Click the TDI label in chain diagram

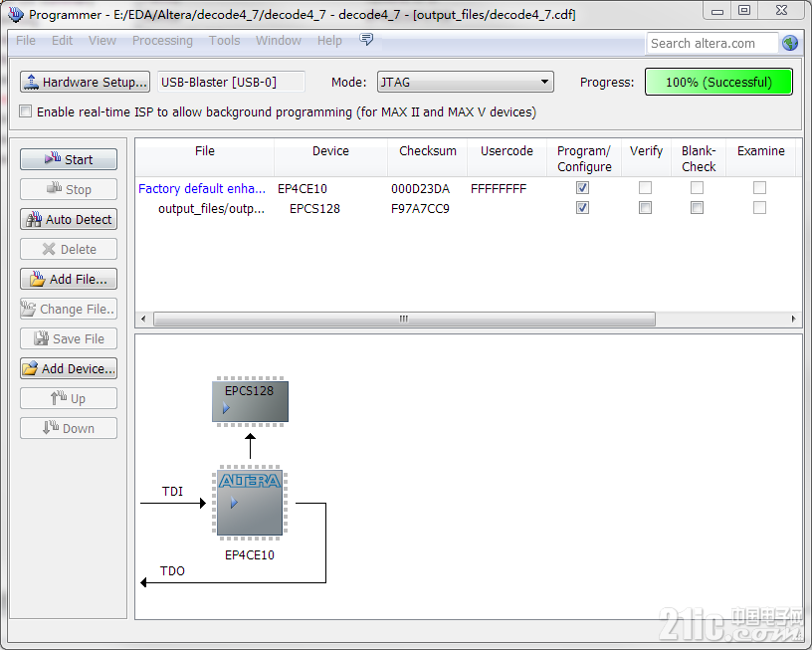coord(172,491)
